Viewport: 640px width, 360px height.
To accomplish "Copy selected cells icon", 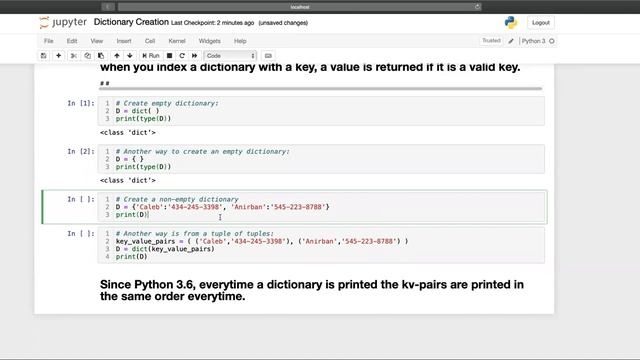I will (87, 56).
